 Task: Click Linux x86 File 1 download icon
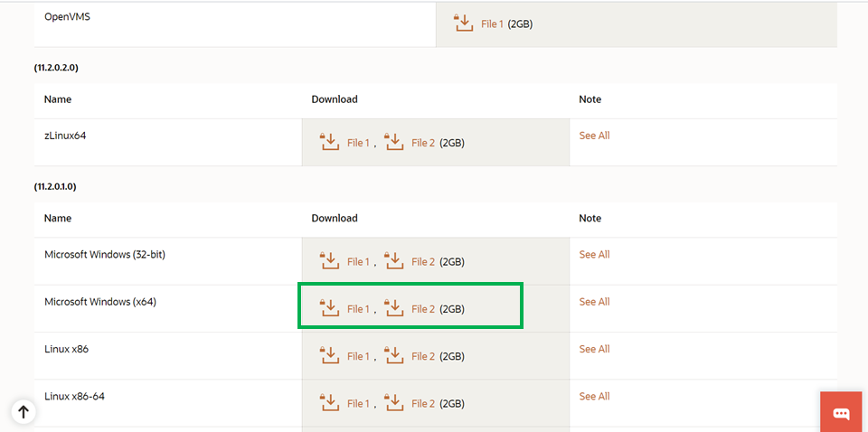tap(329, 355)
